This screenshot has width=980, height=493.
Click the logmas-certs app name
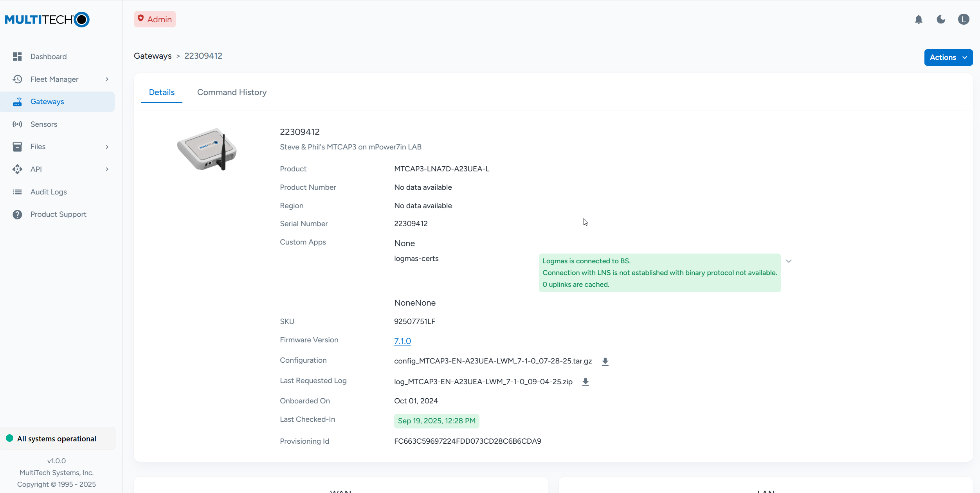pos(416,259)
